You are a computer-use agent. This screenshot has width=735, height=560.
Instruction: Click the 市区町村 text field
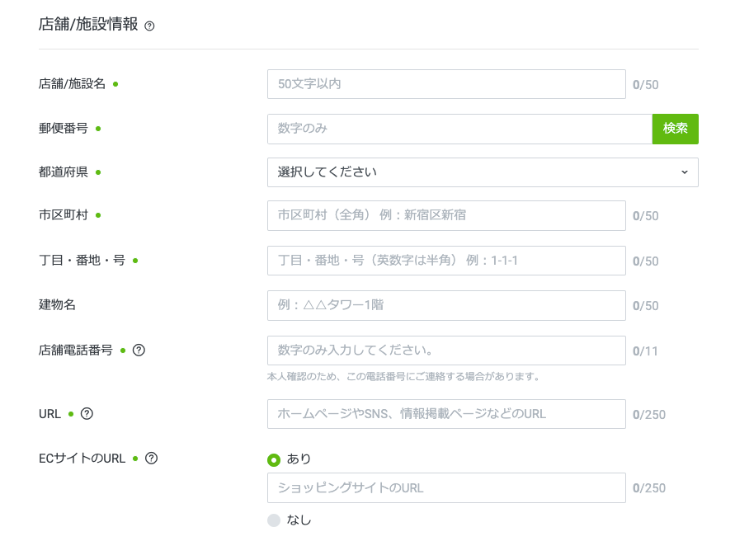[446, 215]
